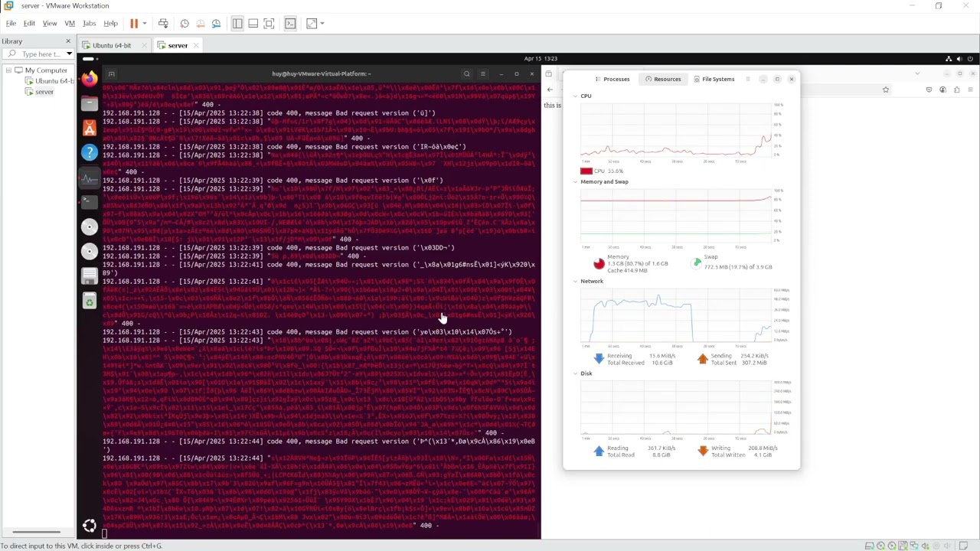980x551 pixels.
Task: Go back in the Firefox window
Action: (550, 90)
